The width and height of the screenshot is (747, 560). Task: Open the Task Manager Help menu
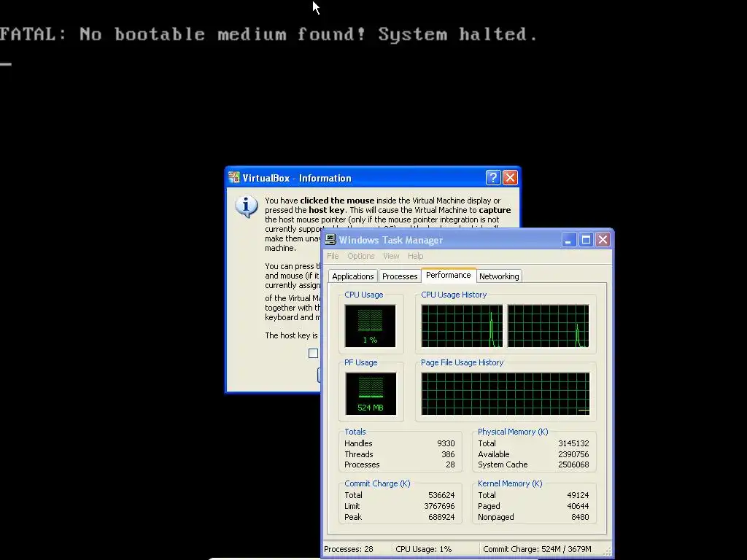tap(415, 256)
